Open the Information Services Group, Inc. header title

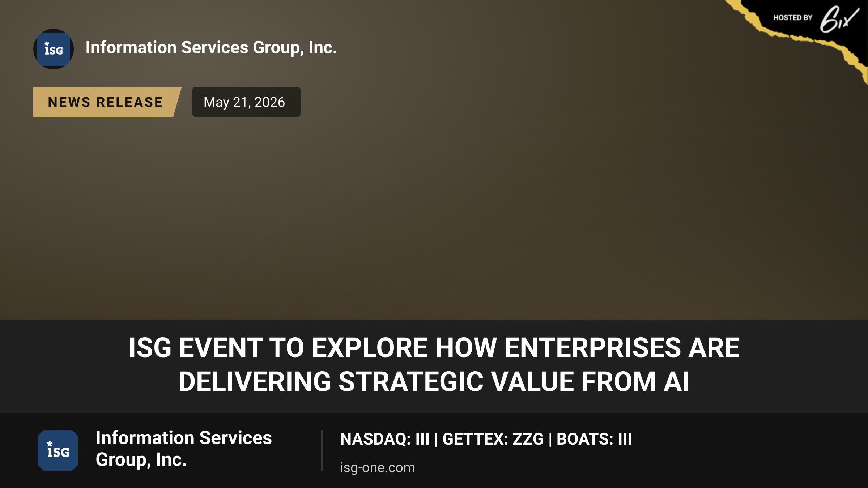[211, 48]
